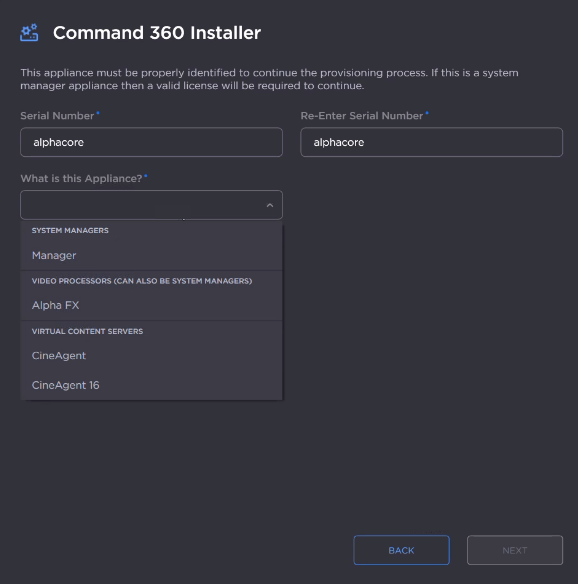Click the What is this Appliance label

[81, 178]
